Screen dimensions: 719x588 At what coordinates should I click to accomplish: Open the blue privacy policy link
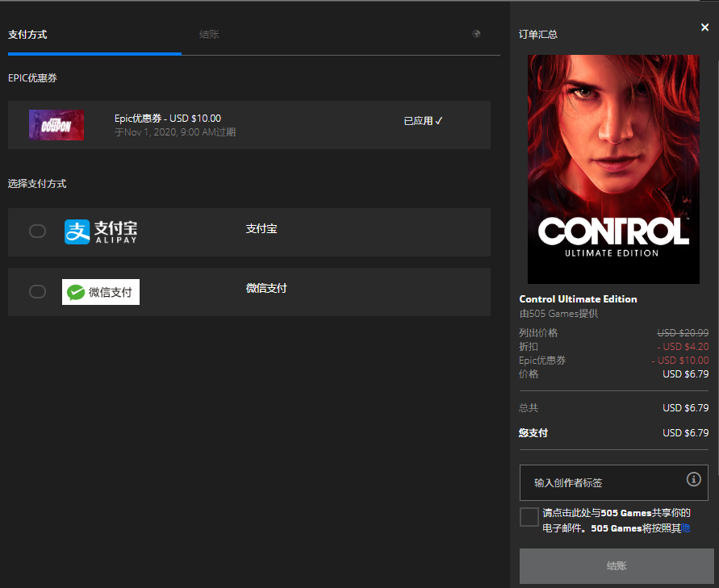click(686, 528)
